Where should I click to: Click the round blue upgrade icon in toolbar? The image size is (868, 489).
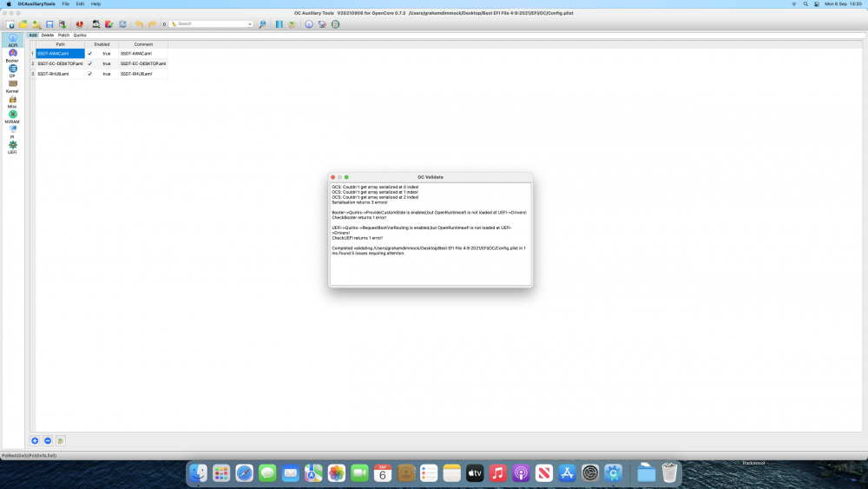[x=309, y=24]
